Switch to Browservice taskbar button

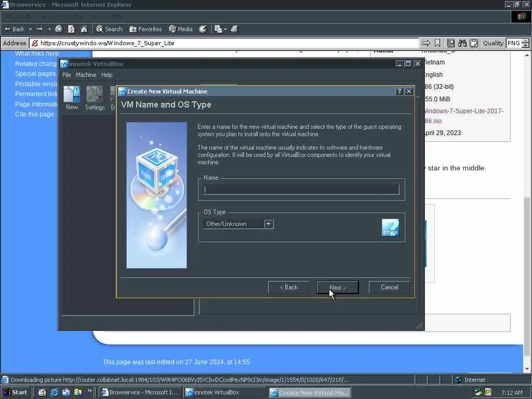[140, 393]
